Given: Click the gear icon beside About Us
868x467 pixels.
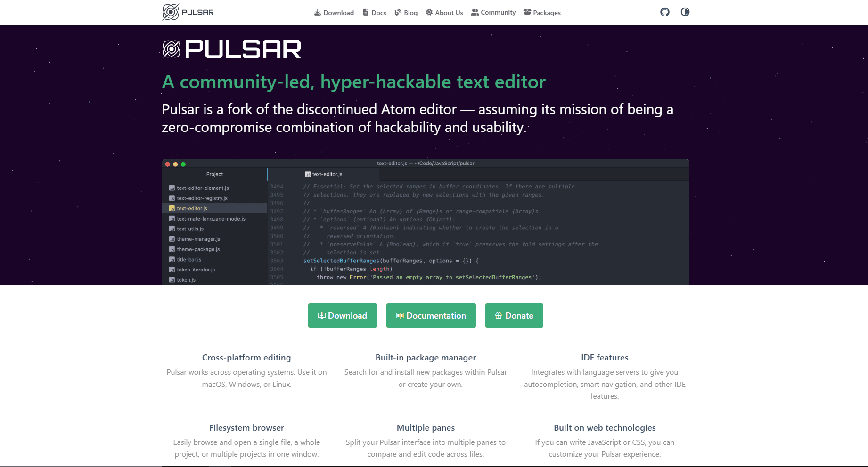Looking at the screenshot, I should (x=429, y=13).
